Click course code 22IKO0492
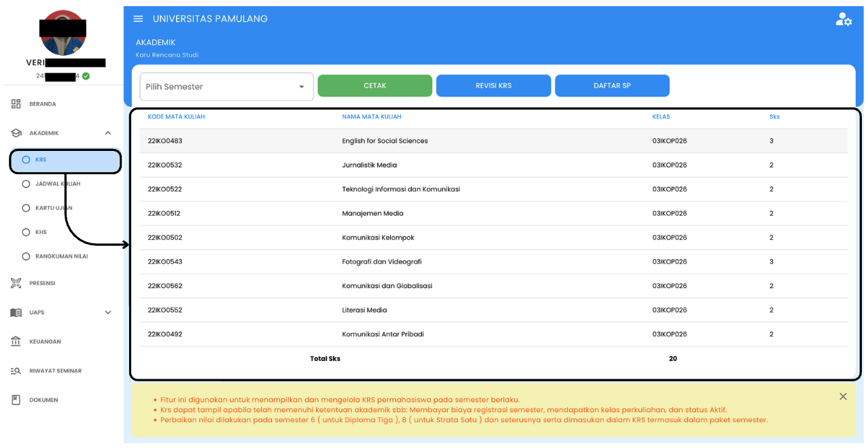Screen dimensions: 868x448 coord(164,334)
